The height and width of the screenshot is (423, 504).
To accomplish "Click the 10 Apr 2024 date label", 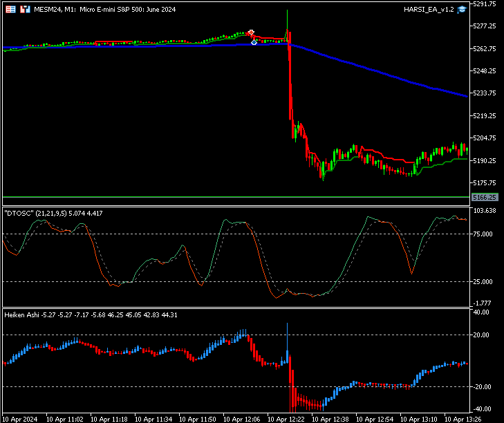I will point(20,419).
